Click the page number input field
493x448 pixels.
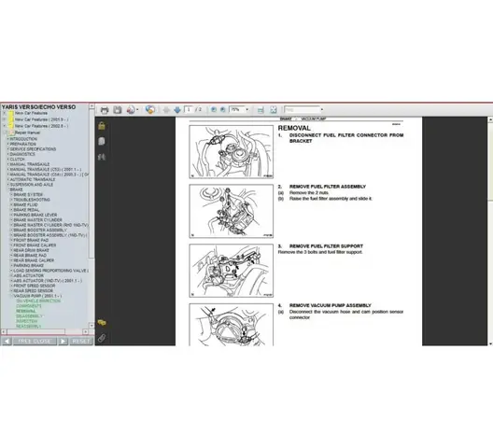(x=189, y=109)
